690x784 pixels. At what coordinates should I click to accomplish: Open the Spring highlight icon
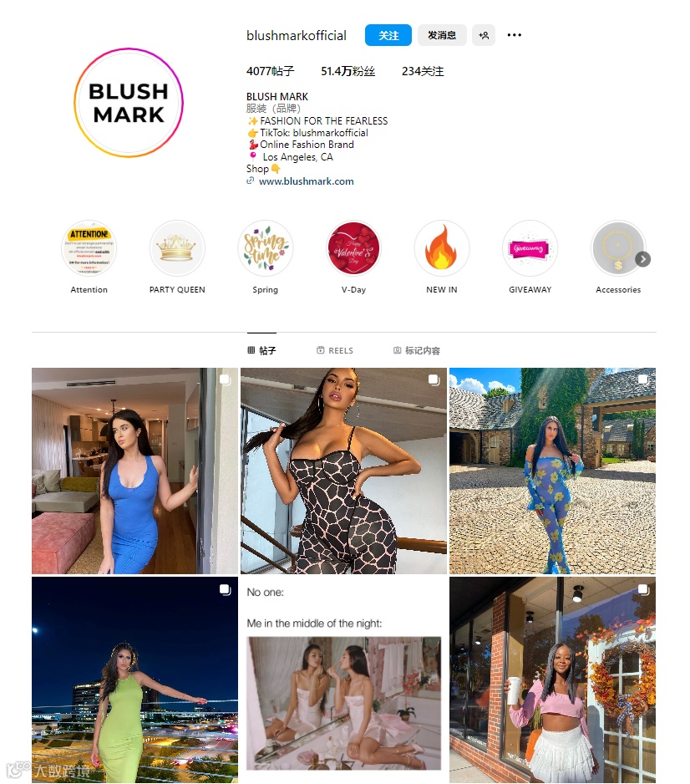(266, 248)
